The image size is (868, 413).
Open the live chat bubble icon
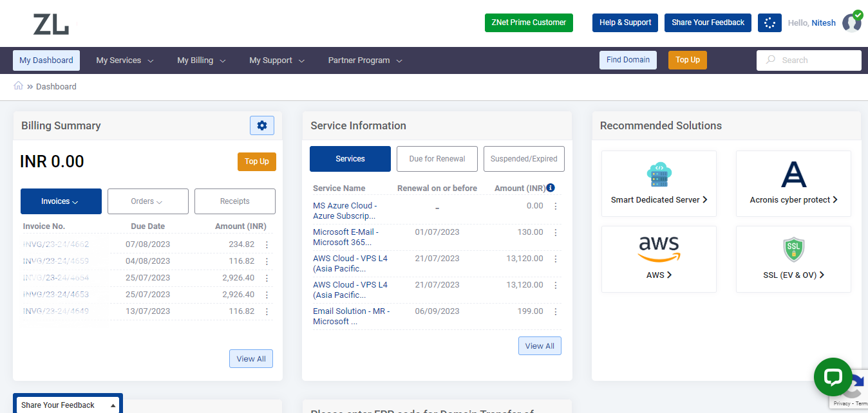point(833,376)
